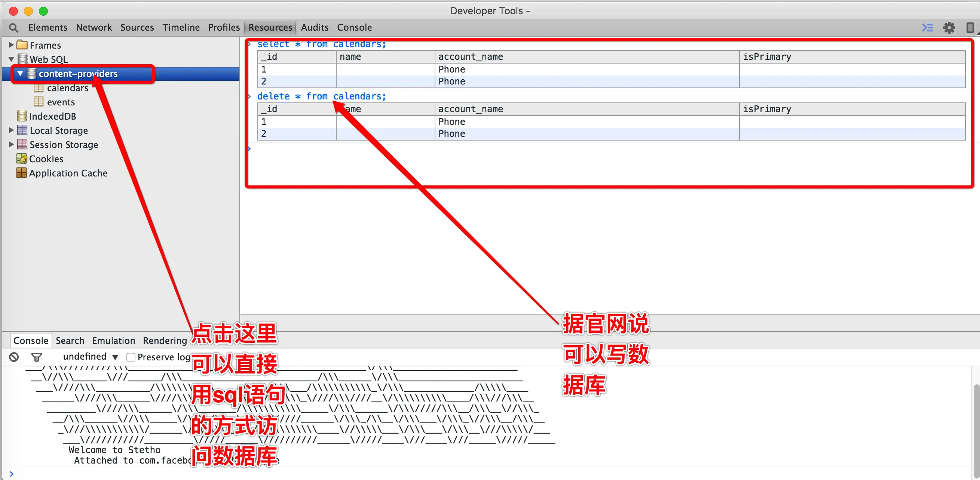Click the console filter funnel icon
This screenshot has height=480, width=980.
click(37, 357)
